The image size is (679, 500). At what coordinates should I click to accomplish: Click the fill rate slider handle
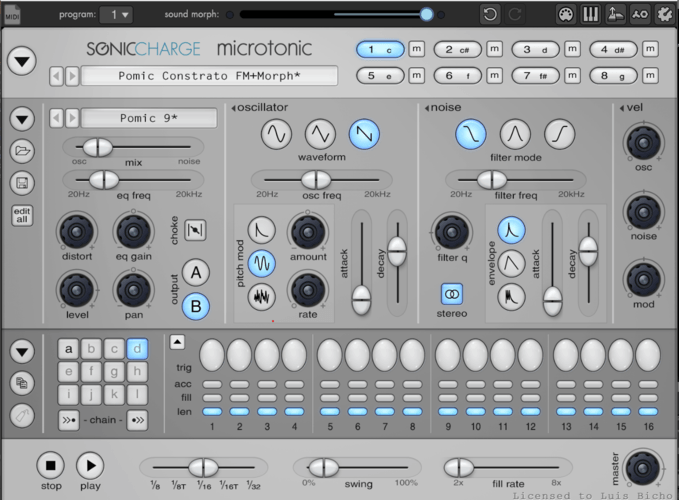[459, 467]
